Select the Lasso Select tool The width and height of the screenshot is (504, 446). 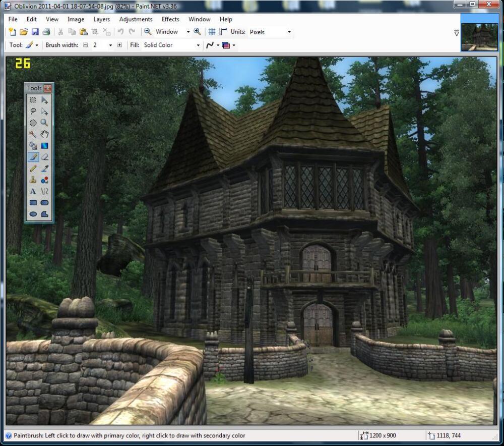pos(33,111)
